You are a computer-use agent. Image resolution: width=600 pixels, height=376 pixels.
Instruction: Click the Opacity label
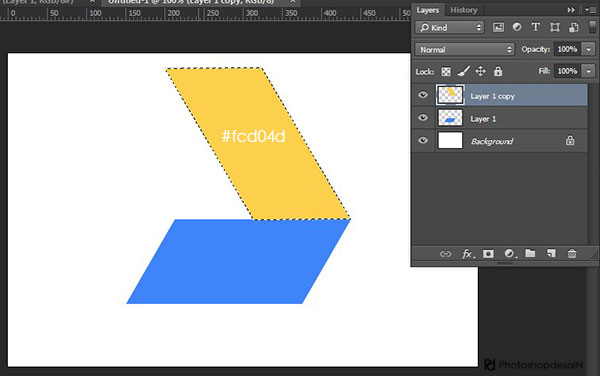(x=535, y=49)
